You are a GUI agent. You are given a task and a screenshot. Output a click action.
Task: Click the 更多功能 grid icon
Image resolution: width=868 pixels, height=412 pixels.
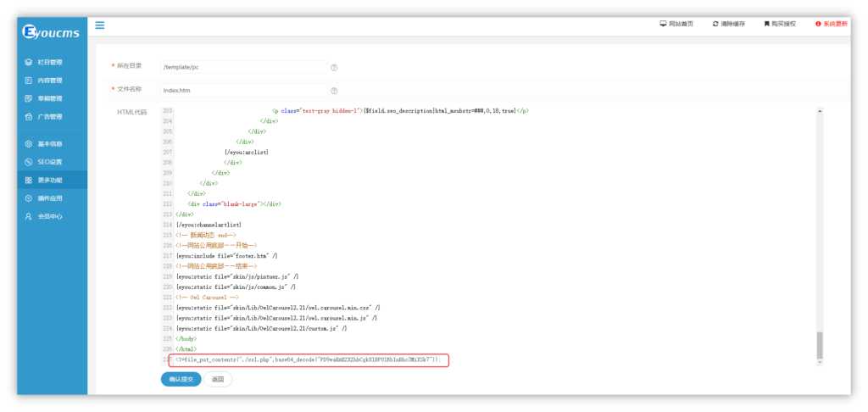point(28,181)
